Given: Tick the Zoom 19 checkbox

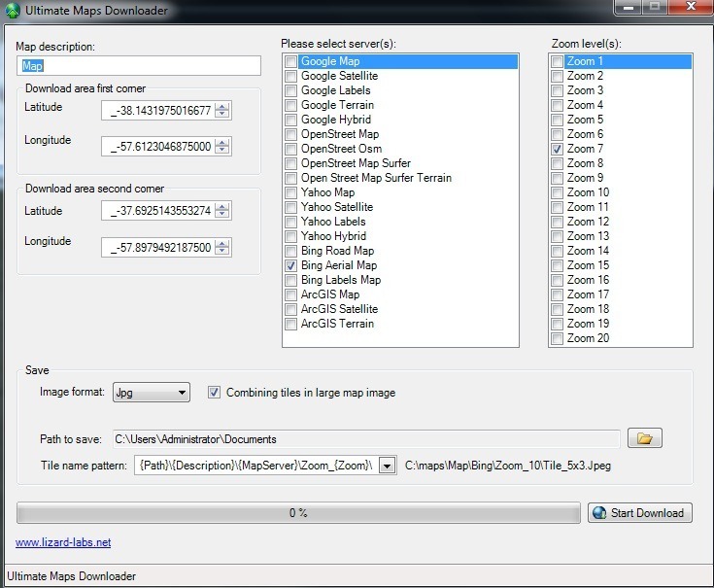Looking at the screenshot, I should (557, 324).
